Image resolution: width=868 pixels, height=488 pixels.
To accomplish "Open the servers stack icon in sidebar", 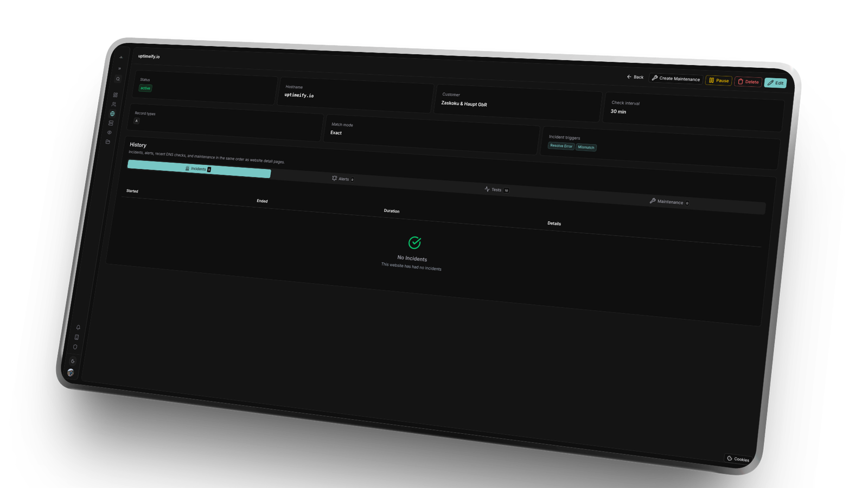I will (x=111, y=123).
